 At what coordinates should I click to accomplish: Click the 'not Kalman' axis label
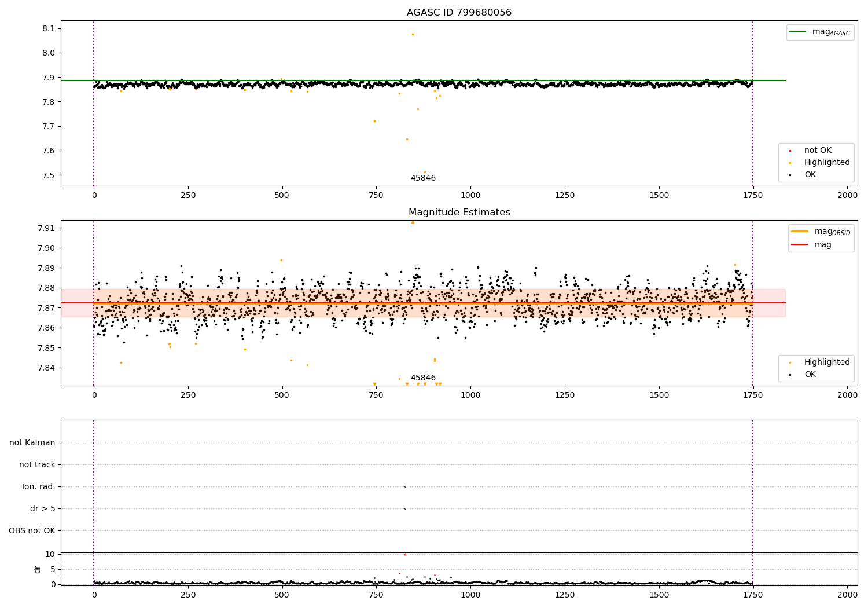(x=32, y=443)
